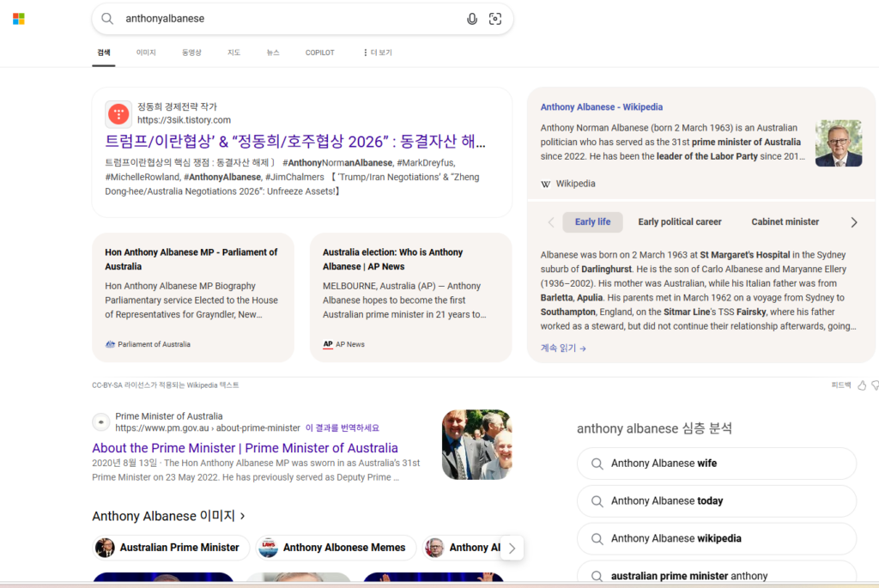
Task: Click the https://3sik.tistory.com URL
Action: pos(184,120)
